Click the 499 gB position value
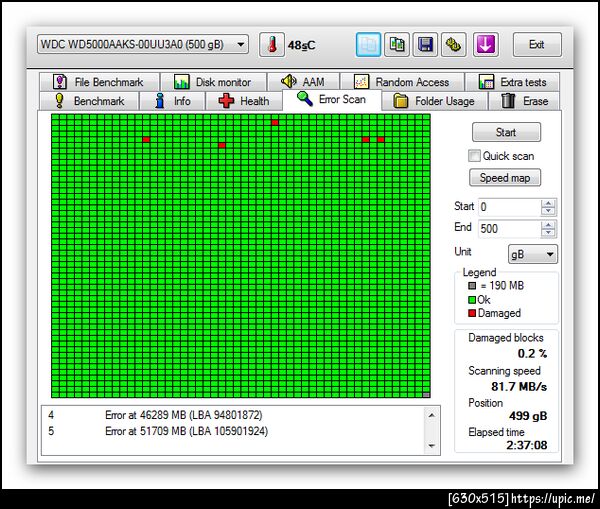 pos(528,416)
